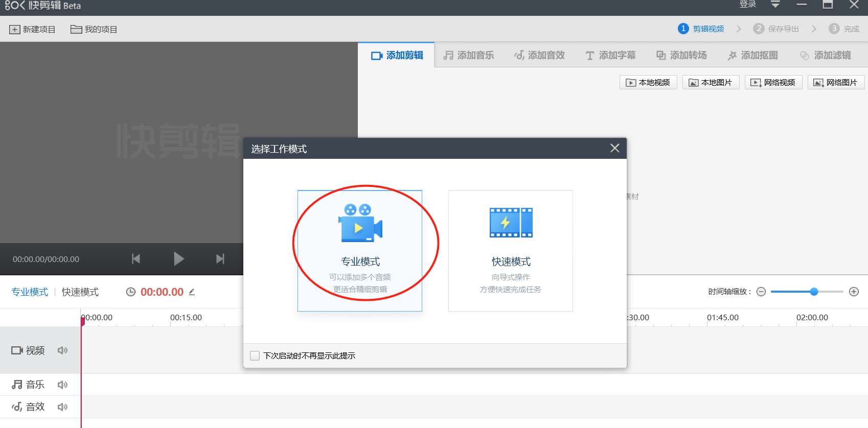
Task: Choose the 专业模式 professional mode card
Action: (x=360, y=251)
